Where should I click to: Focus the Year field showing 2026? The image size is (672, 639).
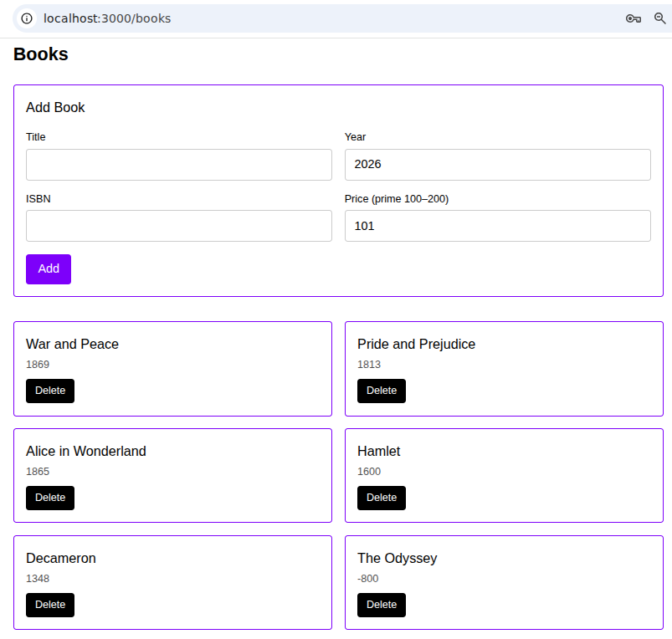pos(497,165)
